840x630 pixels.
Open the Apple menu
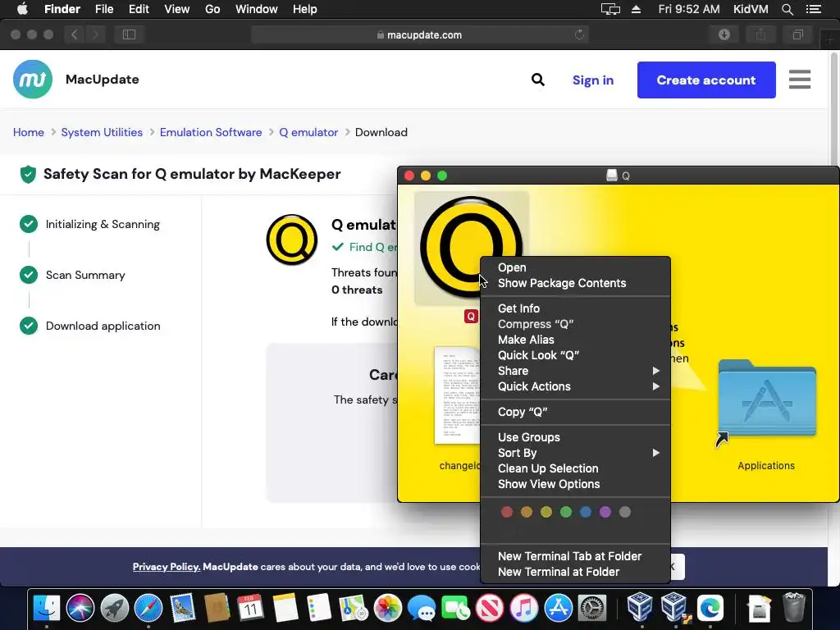click(22, 9)
